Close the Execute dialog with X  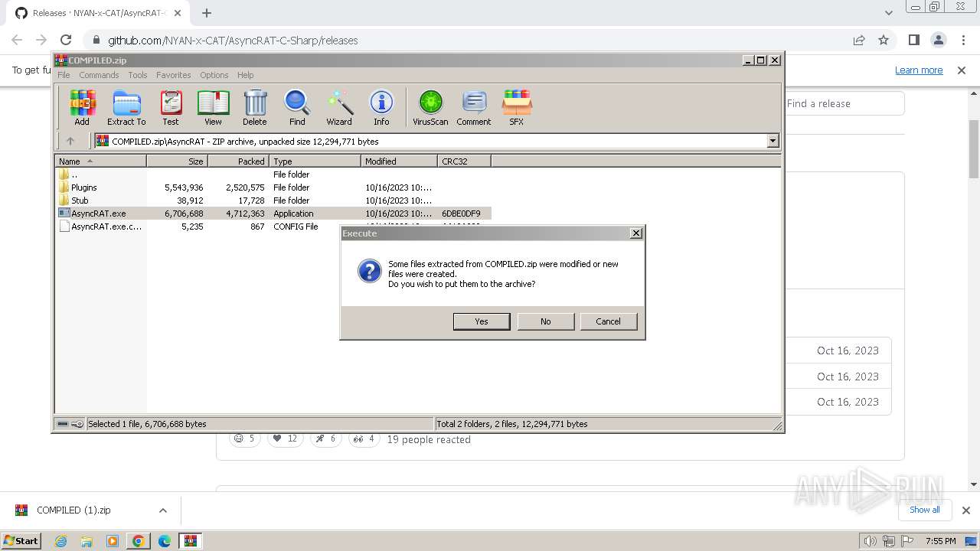coord(635,233)
